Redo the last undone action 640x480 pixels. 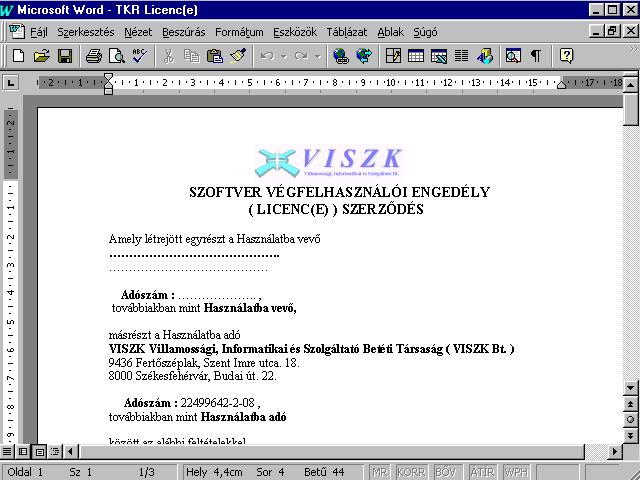click(x=301, y=56)
